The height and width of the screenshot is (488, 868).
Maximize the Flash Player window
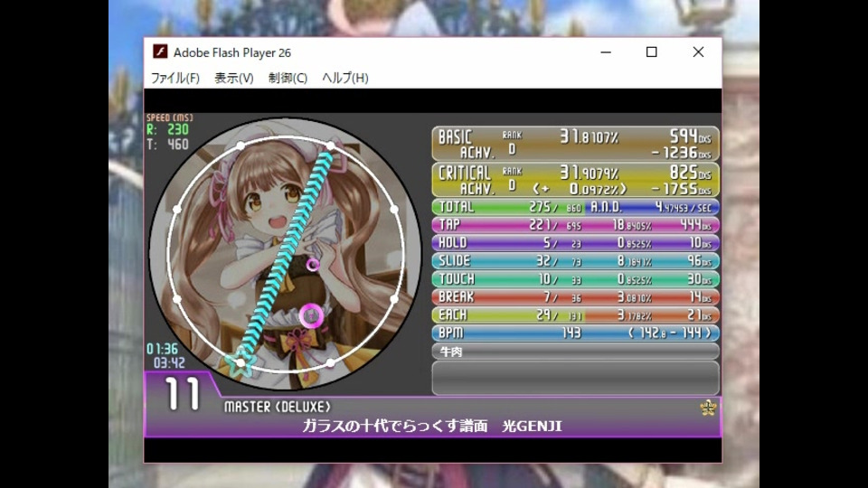(652, 52)
